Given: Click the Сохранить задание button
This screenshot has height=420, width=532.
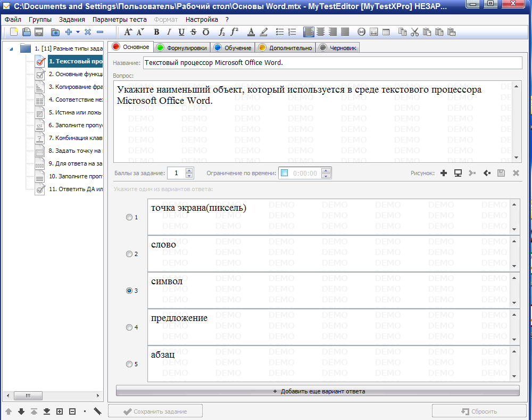Looking at the screenshot, I should (x=155, y=411).
